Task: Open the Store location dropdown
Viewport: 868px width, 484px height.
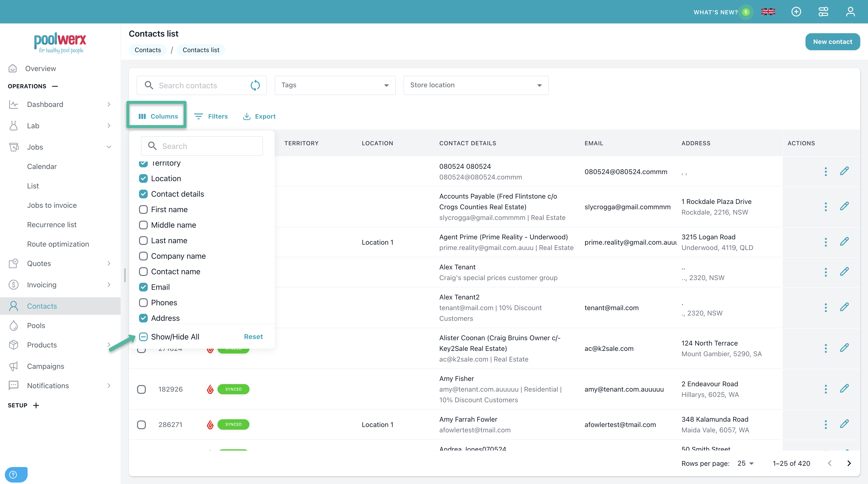Action: coord(475,85)
